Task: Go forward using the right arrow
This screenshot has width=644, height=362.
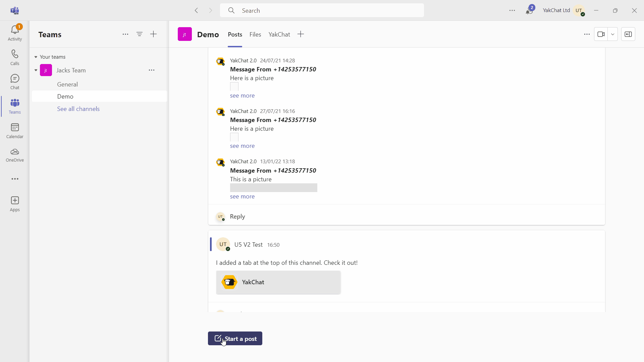Action: point(211,10)
